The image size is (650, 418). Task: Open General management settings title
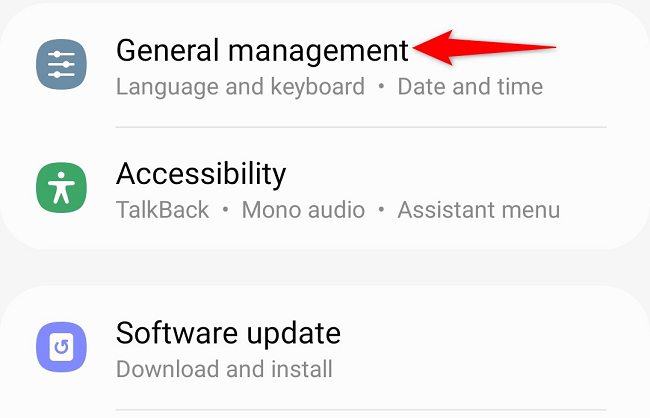pos(262,50)
